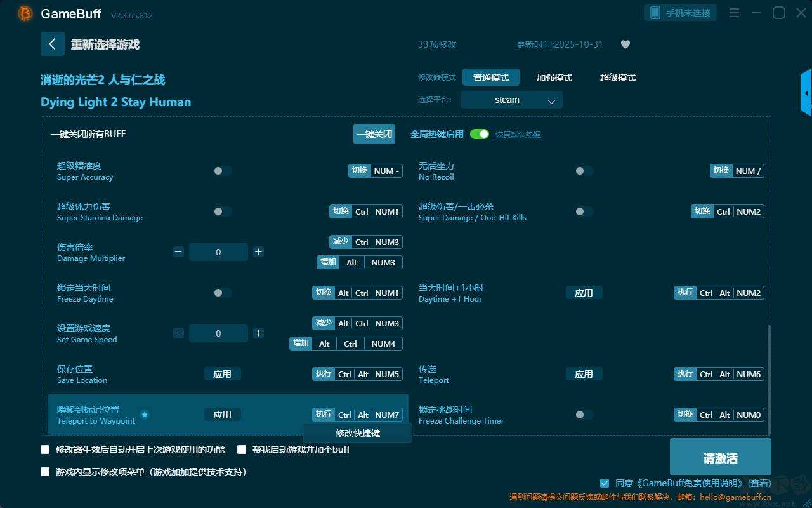Click the GameBuff logo icon
The width and height of the screenshot is (812, 508).
coord(25,13)
